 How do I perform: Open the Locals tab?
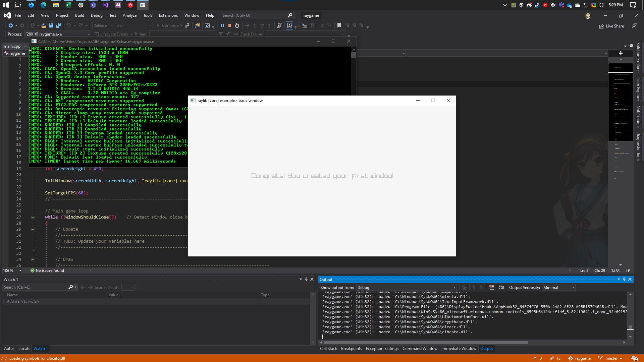(24, 349)
